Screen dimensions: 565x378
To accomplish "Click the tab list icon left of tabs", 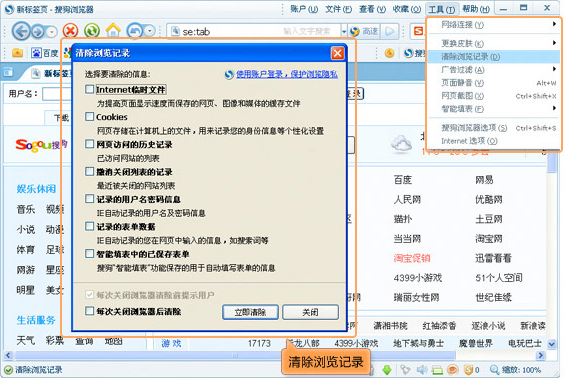I will coord(8,72).
